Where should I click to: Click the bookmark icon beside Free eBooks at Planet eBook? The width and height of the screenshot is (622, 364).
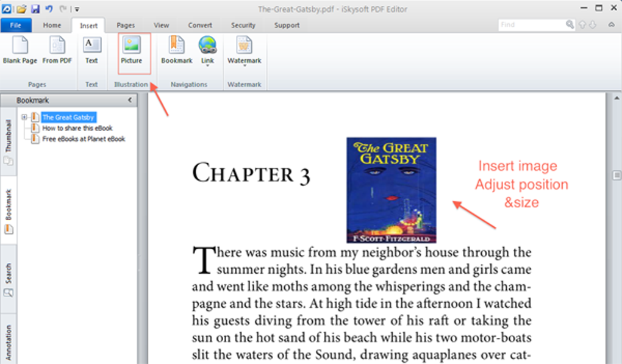35,139
